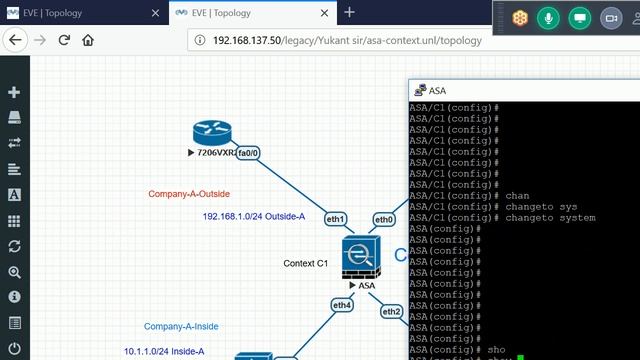Click the browser Forward arrow button
Viewport: 640px width, 360px height.
click(40, 40)
